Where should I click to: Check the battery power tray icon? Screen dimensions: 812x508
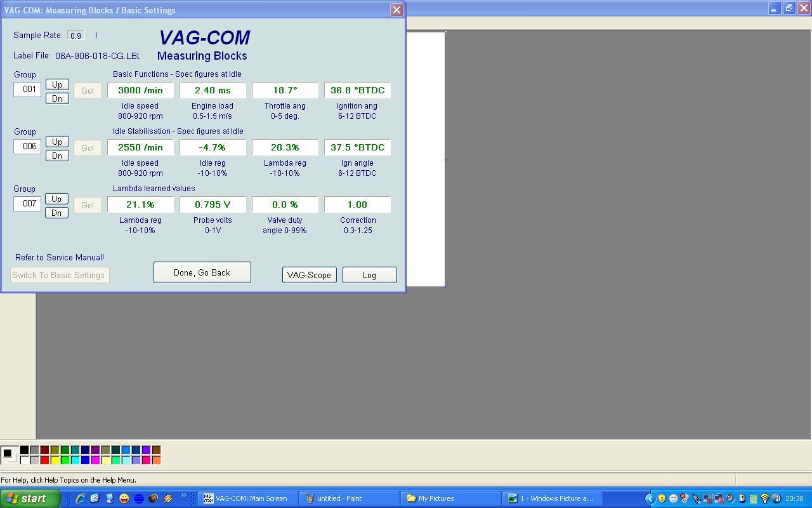[x=742, y=498]
